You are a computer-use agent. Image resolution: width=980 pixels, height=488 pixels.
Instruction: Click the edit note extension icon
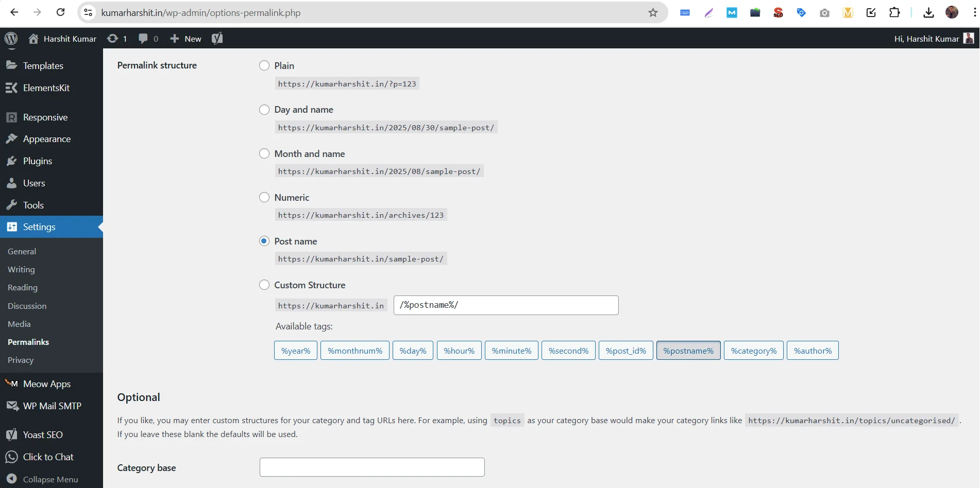(x=871, y=13)
